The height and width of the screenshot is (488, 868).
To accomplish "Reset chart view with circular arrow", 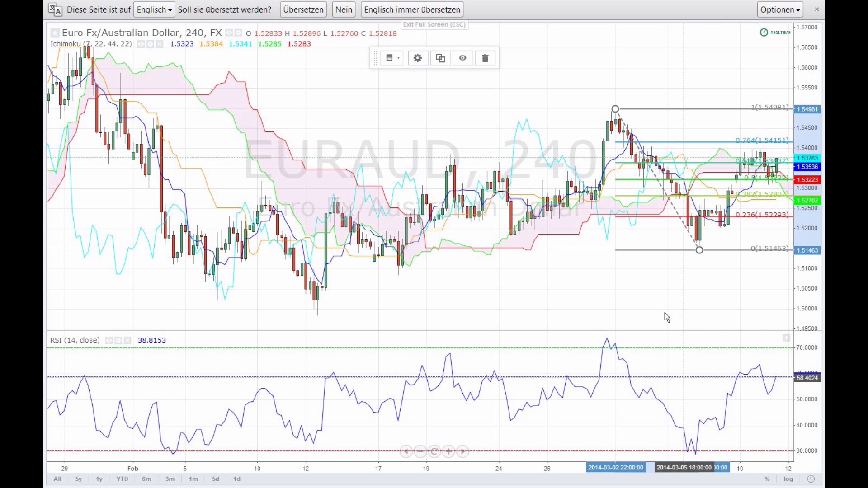I will click(434, 451).
